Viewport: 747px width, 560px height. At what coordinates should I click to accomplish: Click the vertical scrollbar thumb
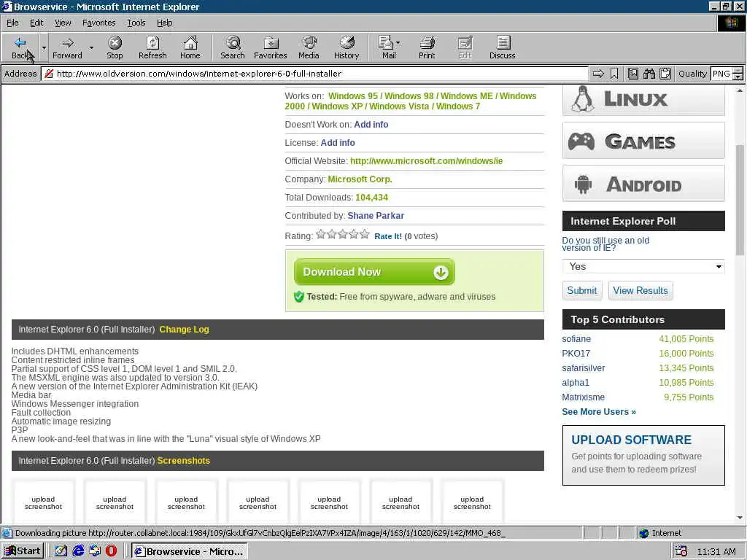point(740,200)
